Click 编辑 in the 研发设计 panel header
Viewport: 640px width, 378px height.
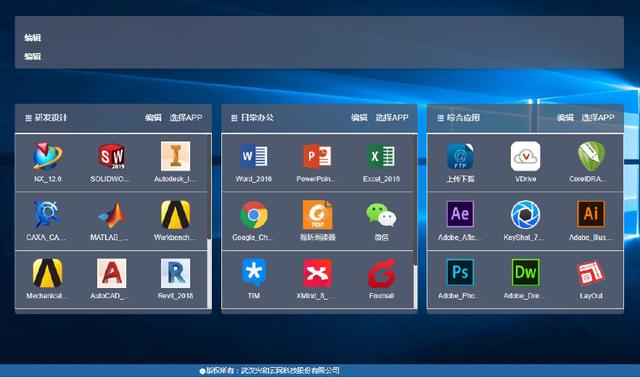click(153, 118)
